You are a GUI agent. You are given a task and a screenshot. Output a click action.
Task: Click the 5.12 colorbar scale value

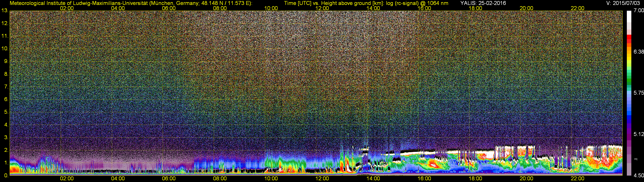pos(638,134)
